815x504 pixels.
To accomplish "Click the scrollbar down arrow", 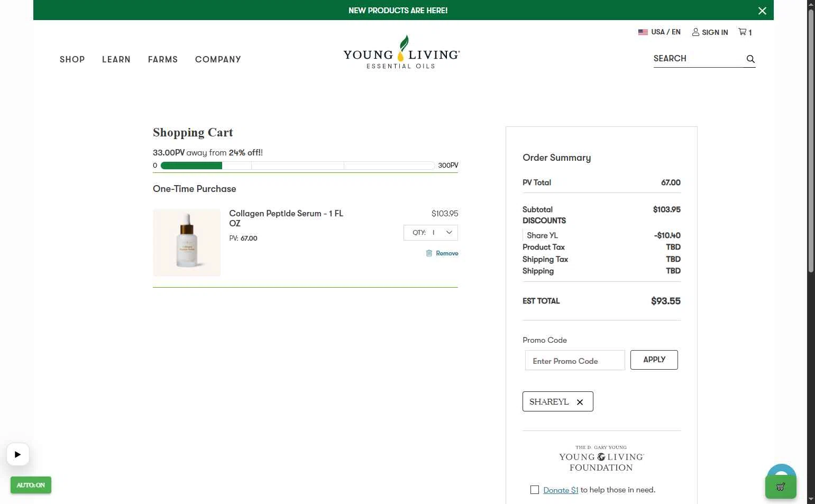I will tap(811, 499).
